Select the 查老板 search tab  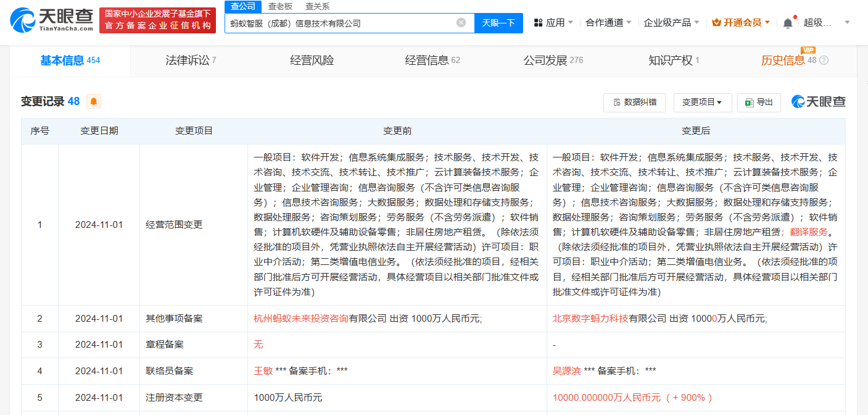click(280, 7)
